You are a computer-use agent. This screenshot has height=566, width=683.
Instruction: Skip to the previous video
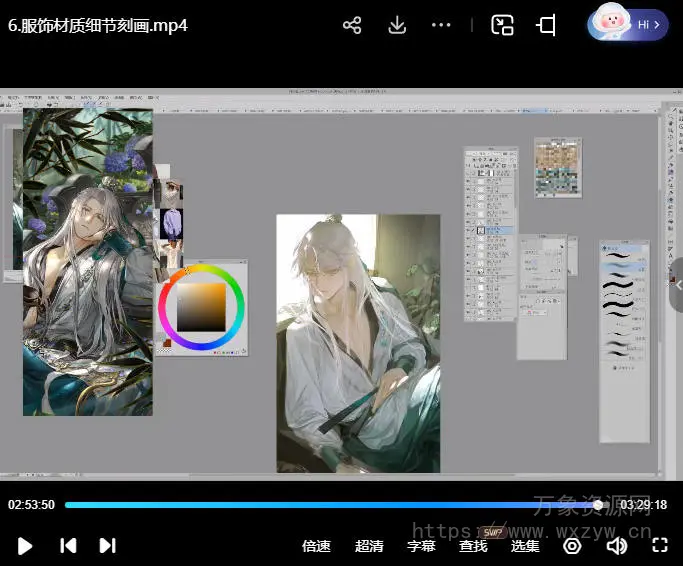coord(68,545)
